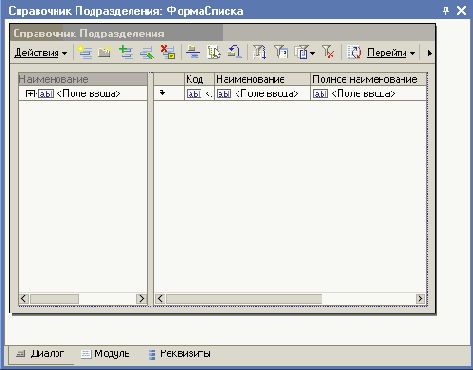Viewport: 473px width, 370px height.
Task: Click the Add new group folder icon
Action: [105, 52]
